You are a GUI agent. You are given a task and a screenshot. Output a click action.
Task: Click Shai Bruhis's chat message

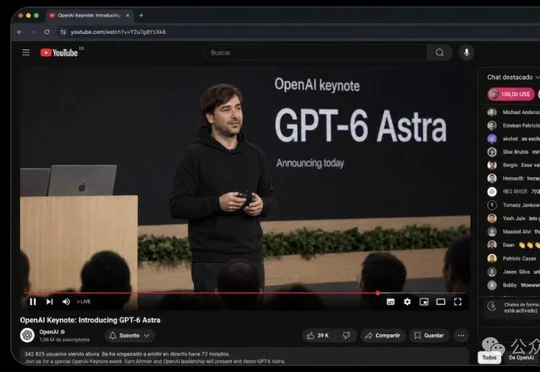(513, 152)
